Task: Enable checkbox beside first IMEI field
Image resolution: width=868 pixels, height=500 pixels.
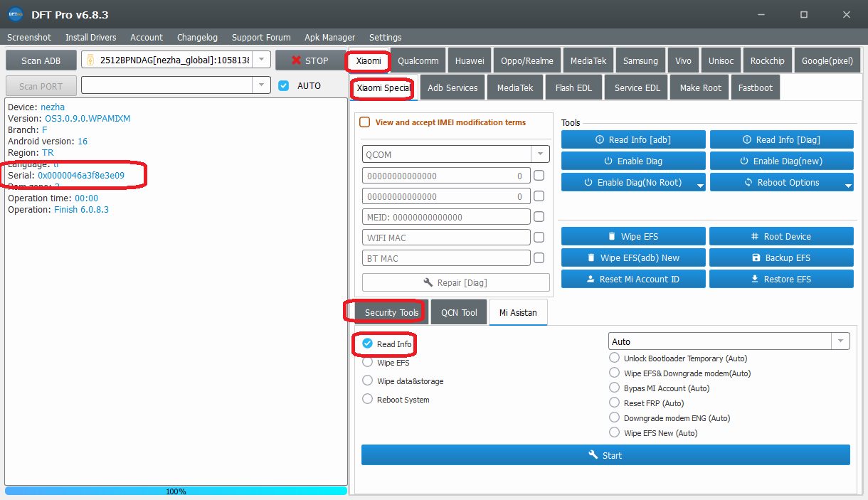Action: tap(539, 176)
